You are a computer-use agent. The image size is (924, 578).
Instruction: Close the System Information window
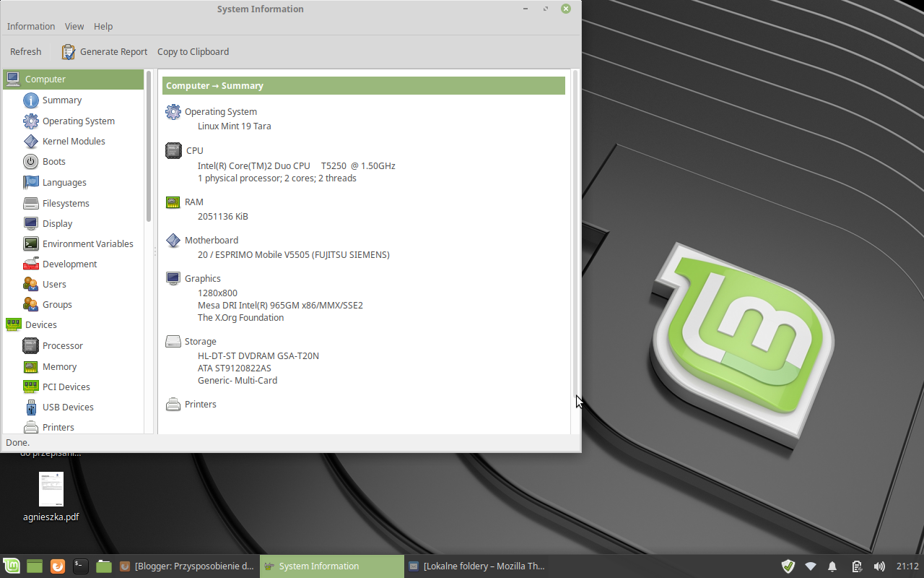pos(566,9)
